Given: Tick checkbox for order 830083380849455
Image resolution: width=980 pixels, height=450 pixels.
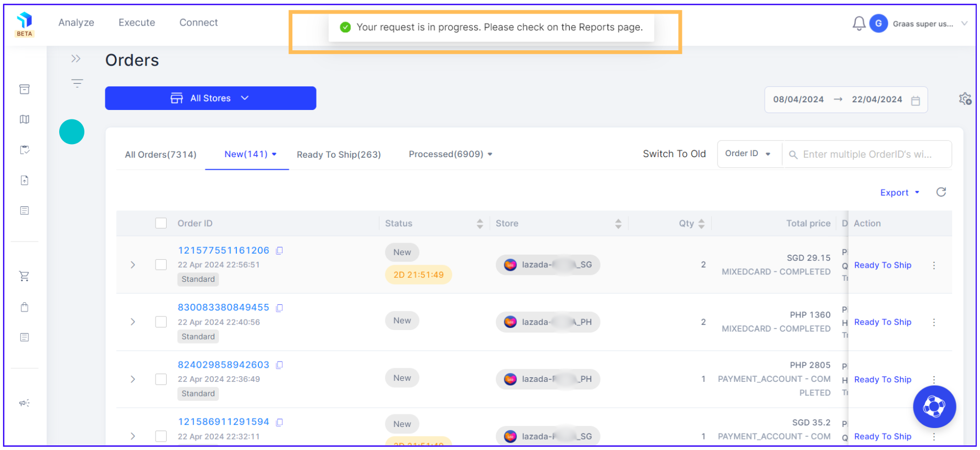Looking at the screenshot, I should 161,322.
